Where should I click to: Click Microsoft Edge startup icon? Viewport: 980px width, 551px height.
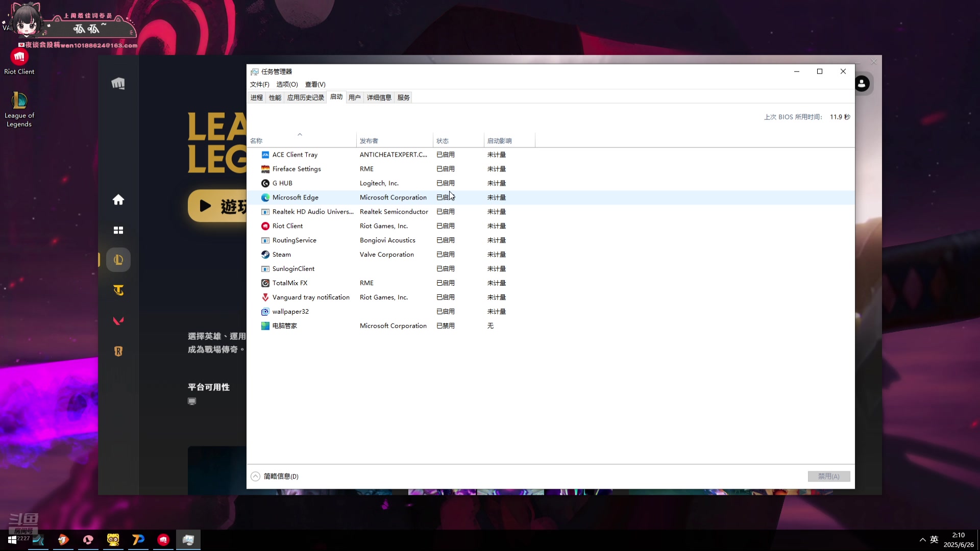pos(265,197)
